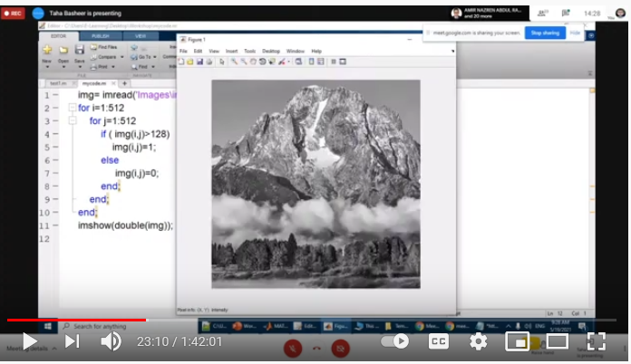Click the New file icon in MATLAB editor
This screenshot has height=364, width=631.
46,51
